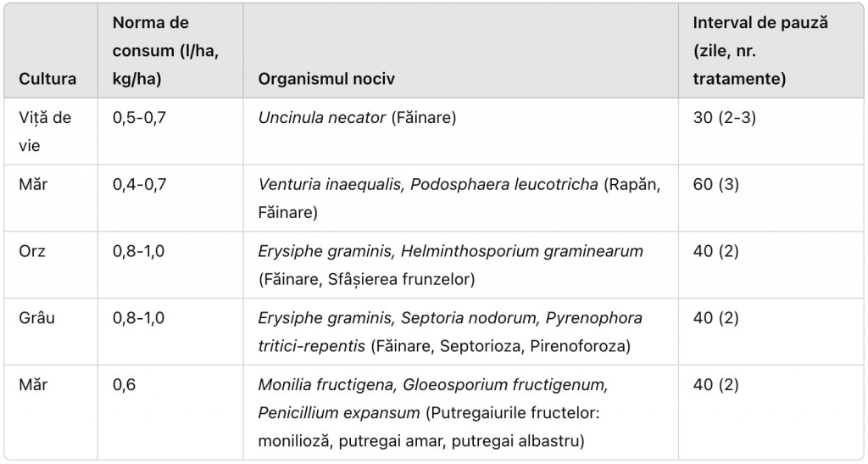
Task: Select the Venturia inaequalis organism cell
Action: click(449, 197)
